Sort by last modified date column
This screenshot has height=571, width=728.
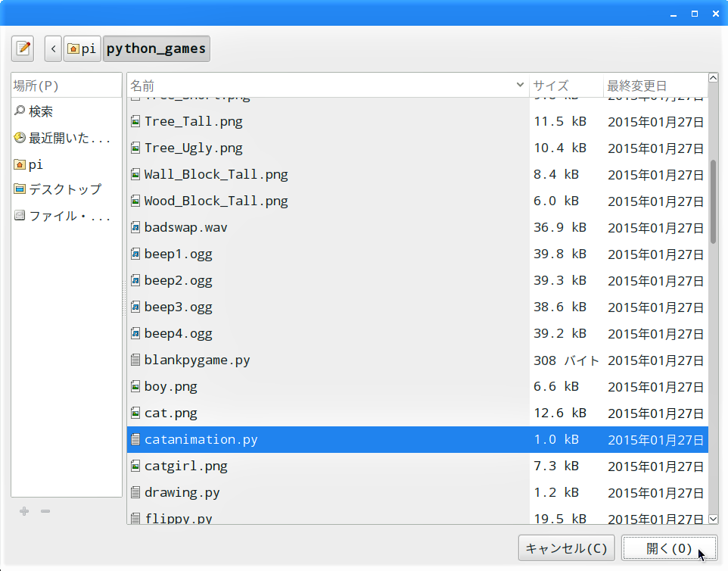(x=655, y=86)
